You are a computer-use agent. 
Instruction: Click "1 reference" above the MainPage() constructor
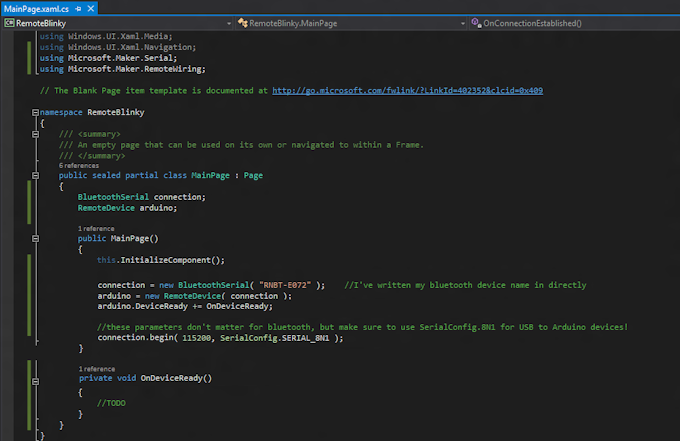tap(96, 229)
